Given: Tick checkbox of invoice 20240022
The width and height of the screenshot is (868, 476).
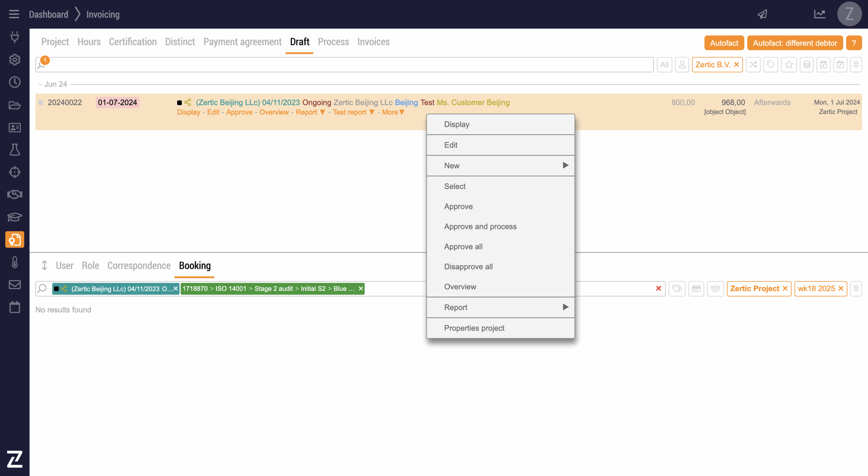Looking at the screenshot, I should (41, 103).
